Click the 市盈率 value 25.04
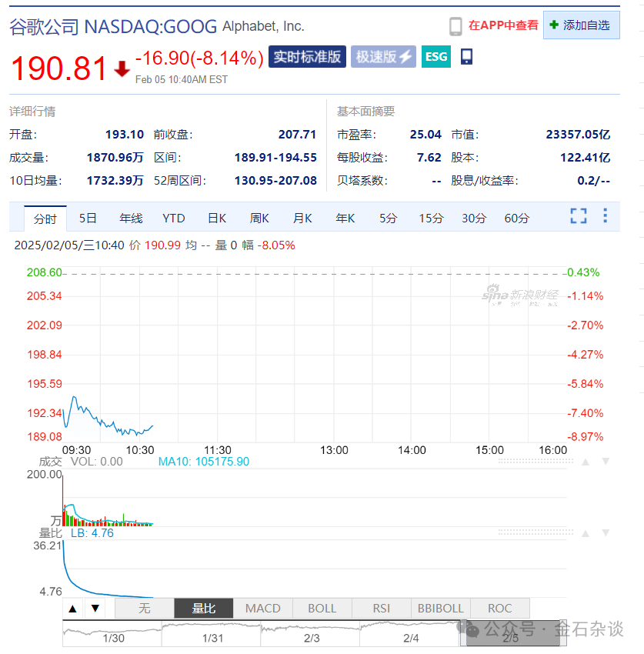This screenshot has width=644, height=654. point(425,135)
